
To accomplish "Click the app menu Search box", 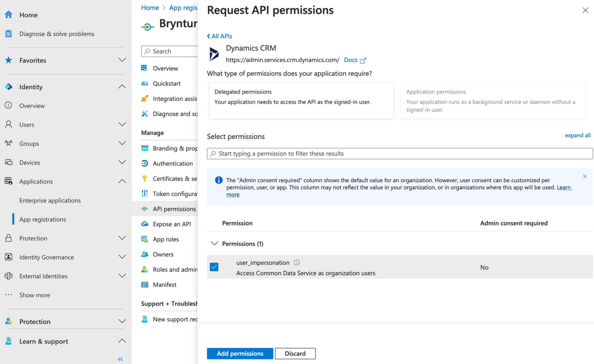I will point(169,51).
